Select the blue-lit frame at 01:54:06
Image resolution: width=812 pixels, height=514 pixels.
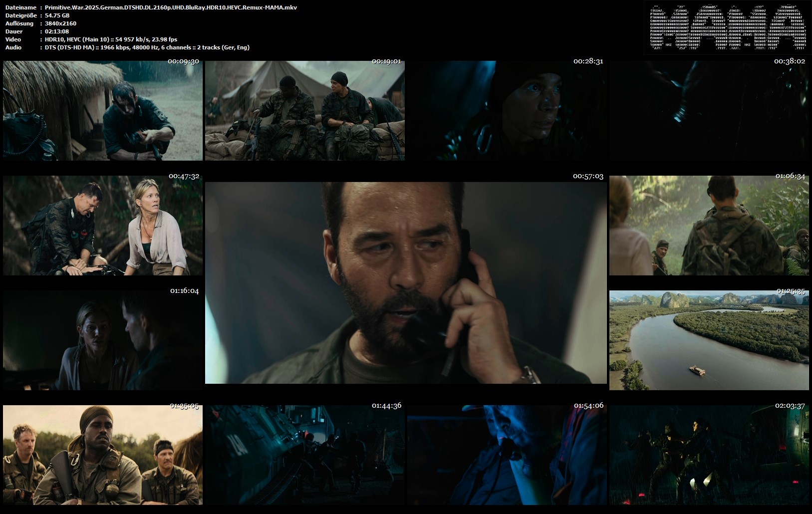[507, 455]
